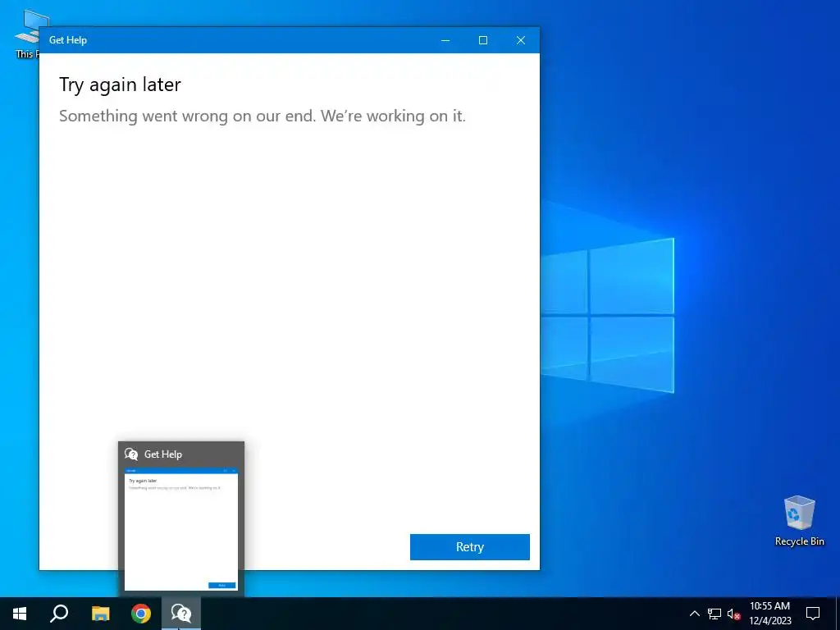Close the Get Help window

click(521, 40)
